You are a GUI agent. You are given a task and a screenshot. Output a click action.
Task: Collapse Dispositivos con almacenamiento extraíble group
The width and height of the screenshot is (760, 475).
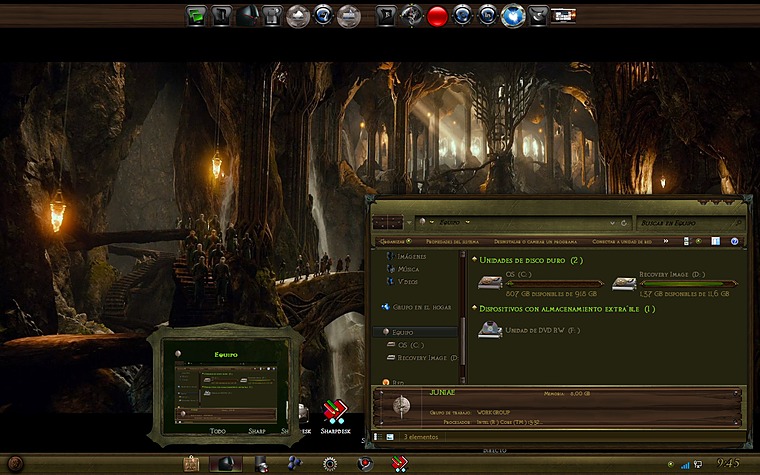pyautogui.click(x=475, y=309)
